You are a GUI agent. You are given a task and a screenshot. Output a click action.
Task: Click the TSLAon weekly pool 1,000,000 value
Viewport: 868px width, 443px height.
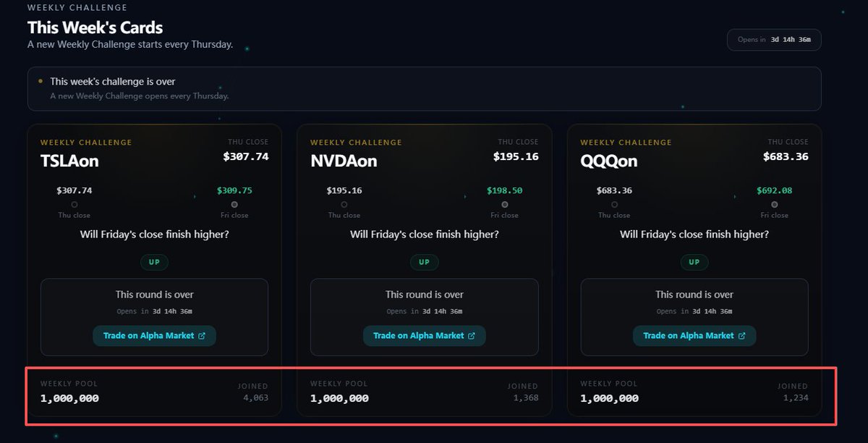point(69,398)
